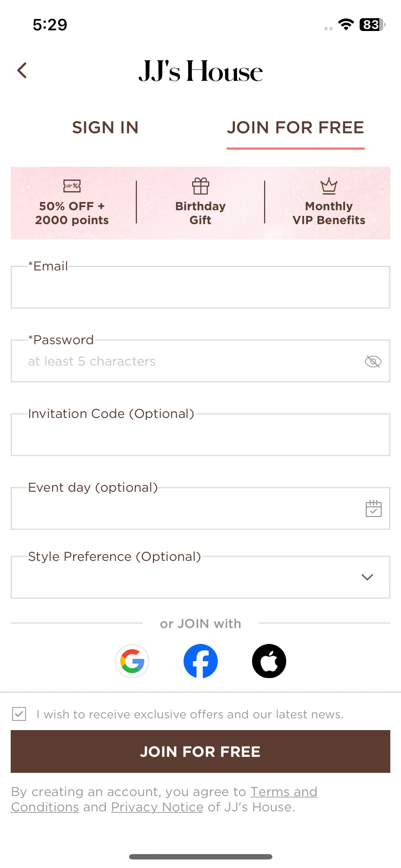Viewport: 401px width, 868px height.
Task: Focus the Invitation Code input field
Action: click(200, 435)
